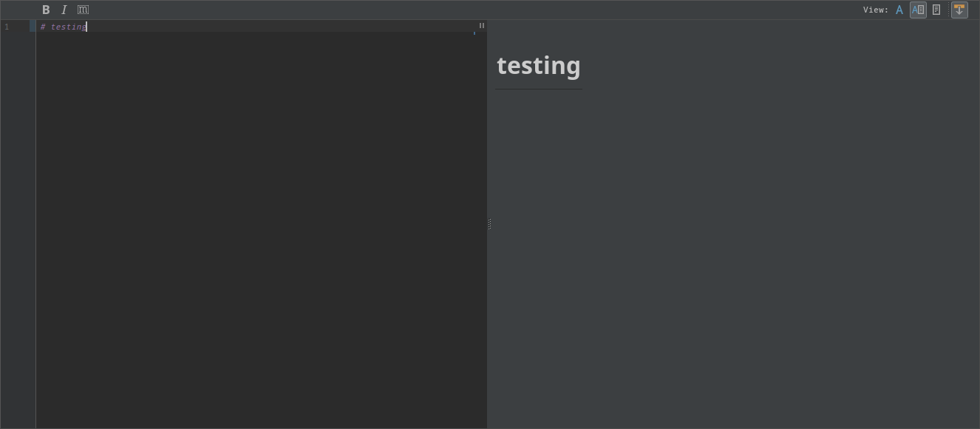Click the editor scrollbar track

[x=481, y=222]
